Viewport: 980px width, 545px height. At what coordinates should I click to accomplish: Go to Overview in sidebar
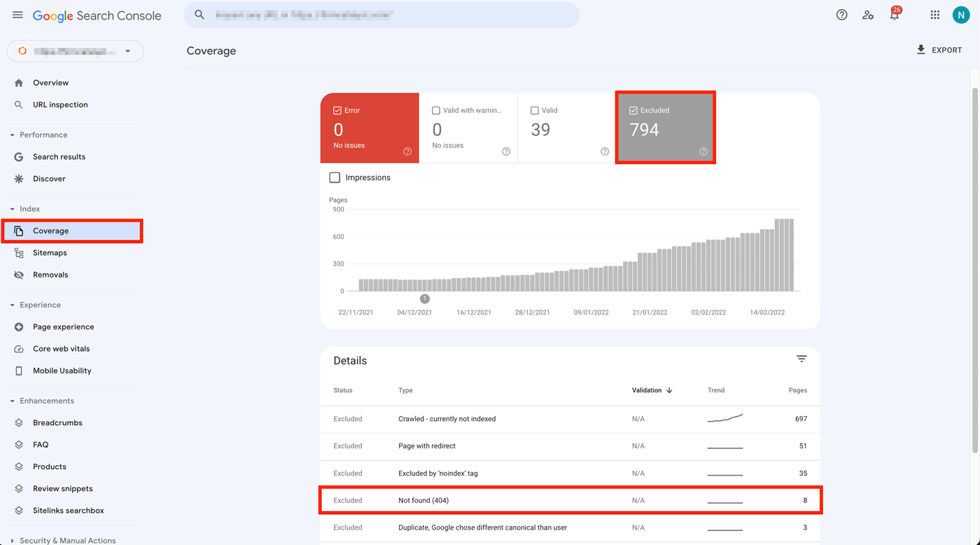pyautogui.click(x=50, y=83)
